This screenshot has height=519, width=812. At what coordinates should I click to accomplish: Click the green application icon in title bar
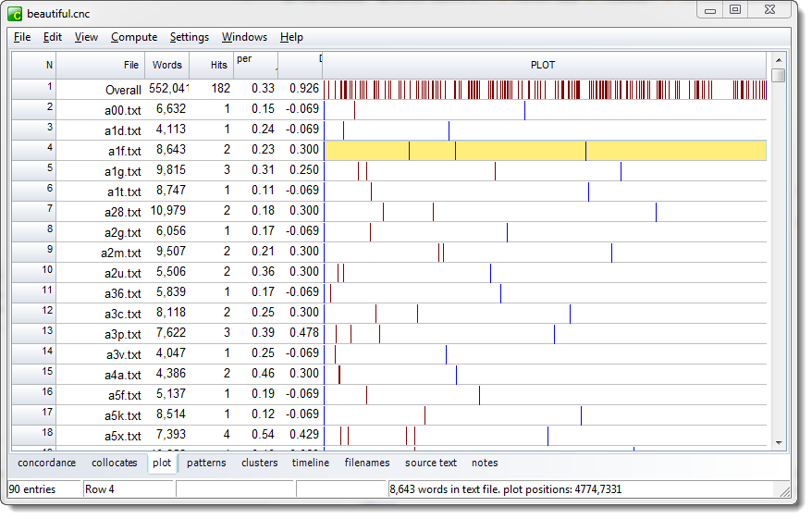coord(14,14)
